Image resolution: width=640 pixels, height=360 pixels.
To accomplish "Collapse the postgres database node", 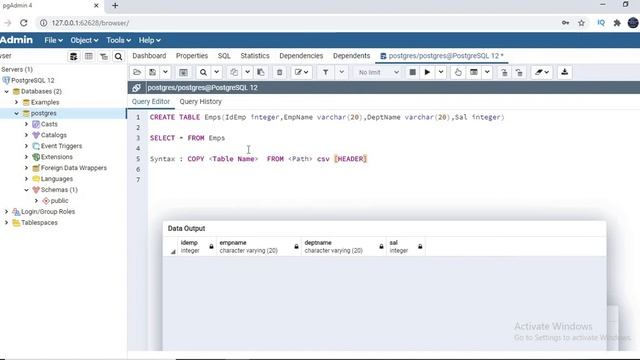I will click(x=17, y=113).
